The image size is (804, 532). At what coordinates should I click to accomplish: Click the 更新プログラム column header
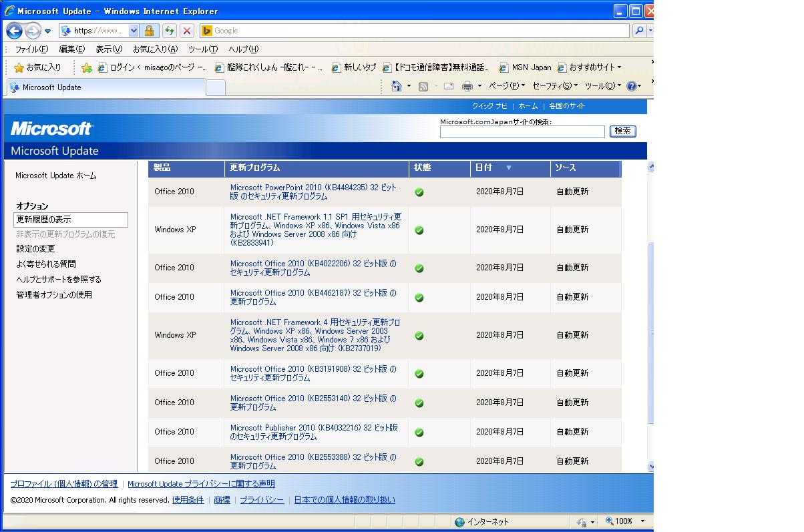[x=317, y=168]
